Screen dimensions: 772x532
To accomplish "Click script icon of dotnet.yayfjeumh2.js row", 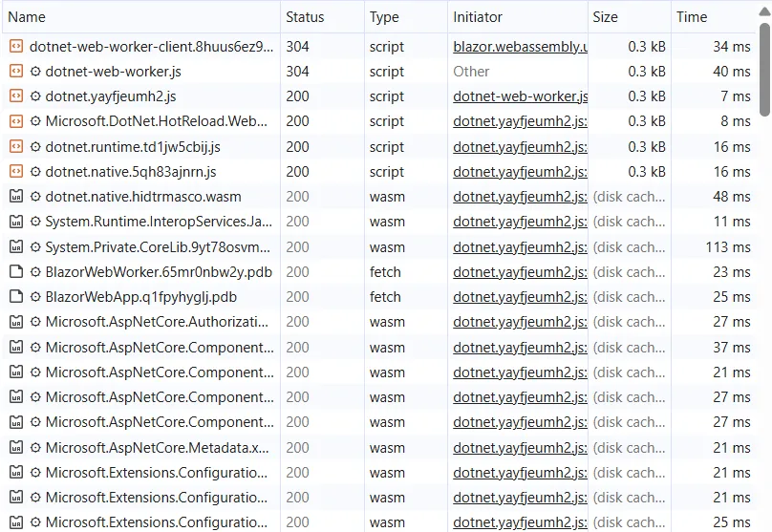I will point(16,96).
